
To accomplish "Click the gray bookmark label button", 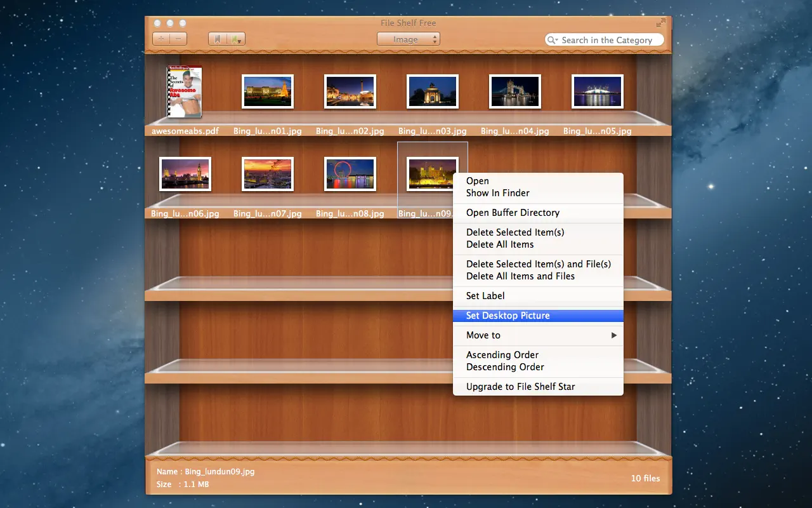I will coord(218,39).
